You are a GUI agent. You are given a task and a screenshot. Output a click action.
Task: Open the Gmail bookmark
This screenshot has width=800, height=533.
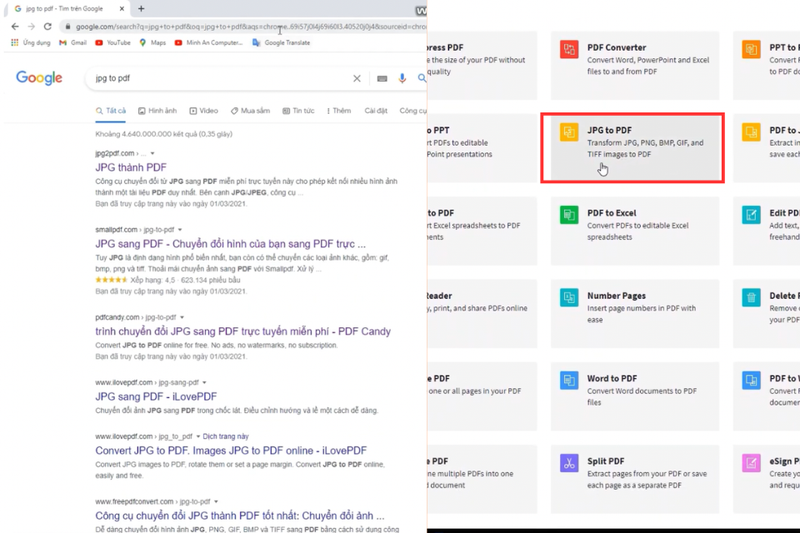click(x=72, y=43)
